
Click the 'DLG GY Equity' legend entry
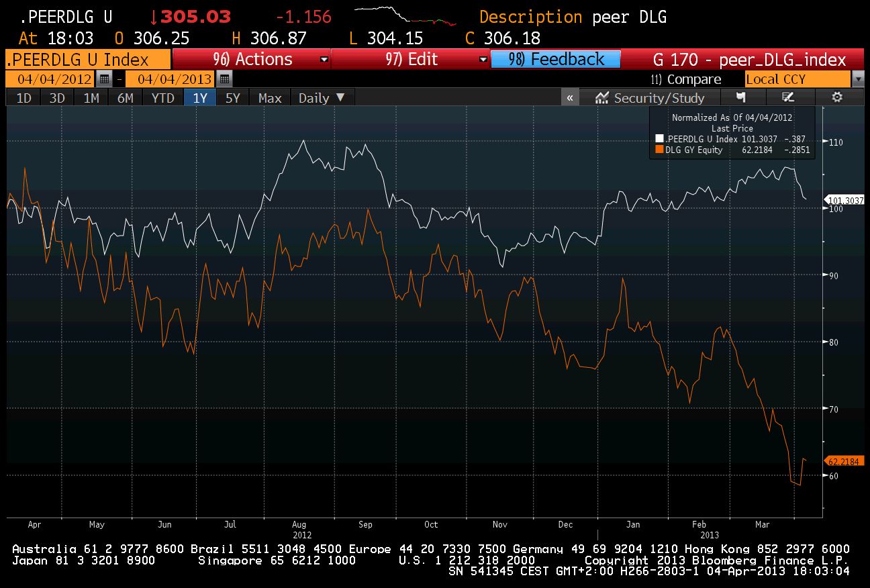tap(693, 150)
